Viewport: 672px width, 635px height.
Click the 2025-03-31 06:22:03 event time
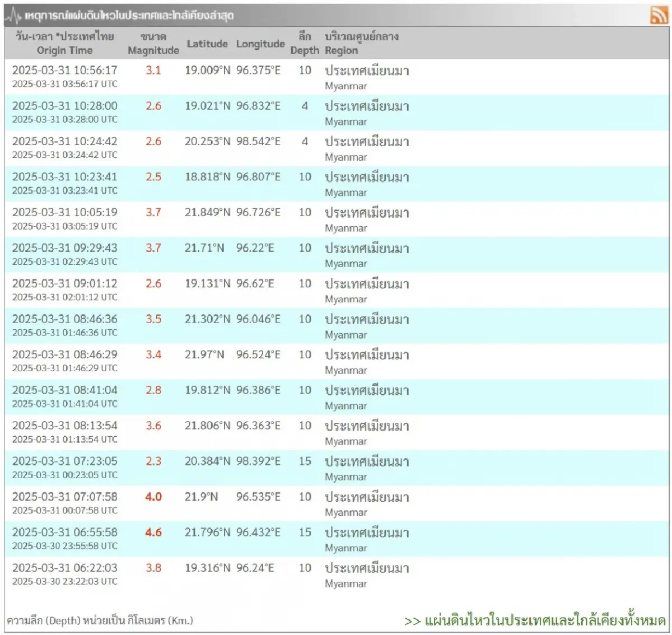tap(65, 568)
